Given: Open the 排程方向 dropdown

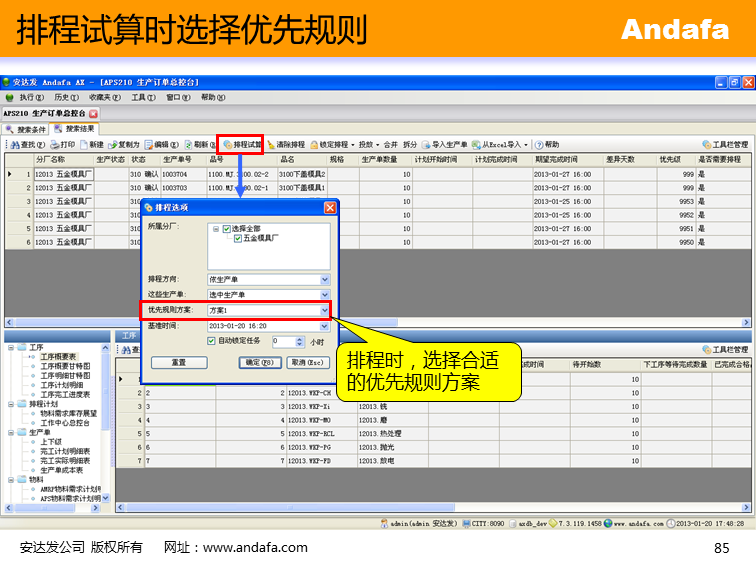Looking at the screenshot, I should pyautogui.click(x=324, y=280).
